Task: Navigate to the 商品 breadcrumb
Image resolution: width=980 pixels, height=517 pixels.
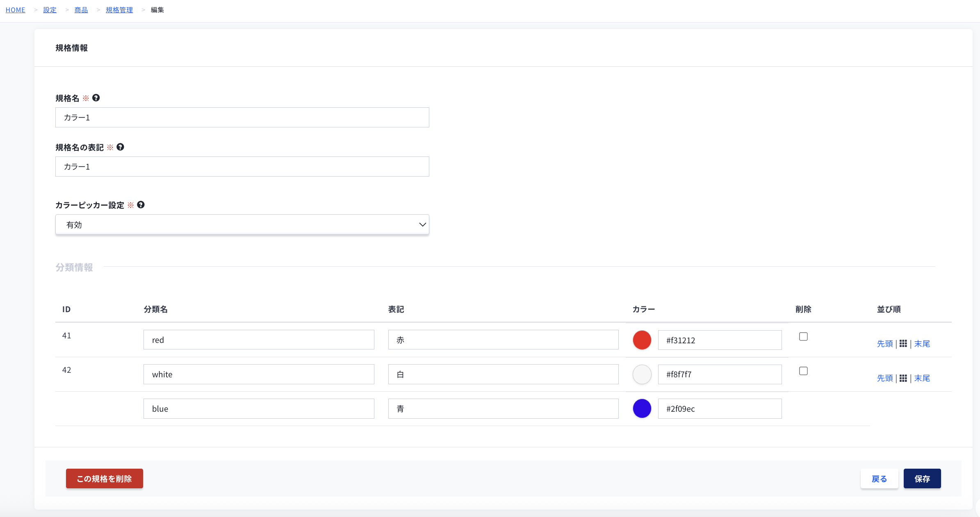Action: click(x=81, y=10)
